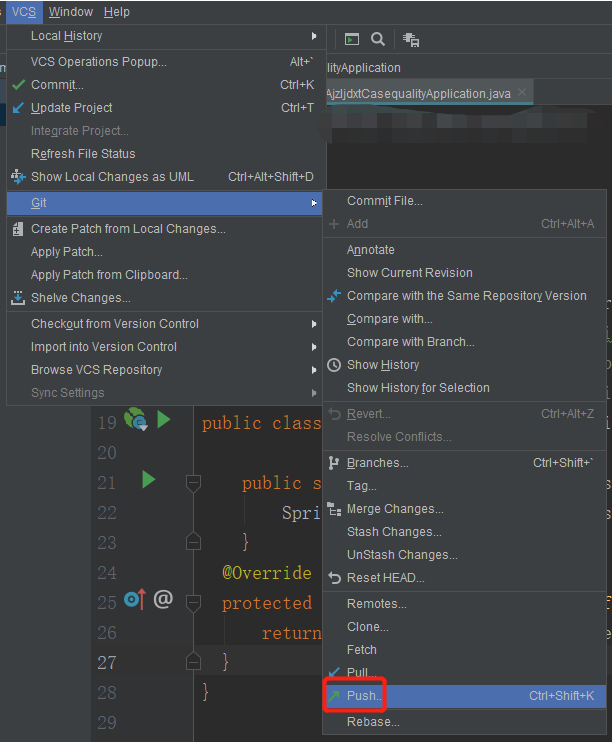The width and height of the screenshot is (612, 742).
Task: Click Pull... in the Git submenu
Action: pos(359,673)
